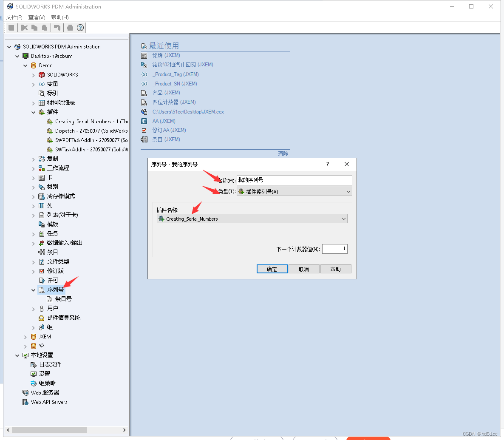Click the 日志文件 log file icon

click(x=34, y=364)
